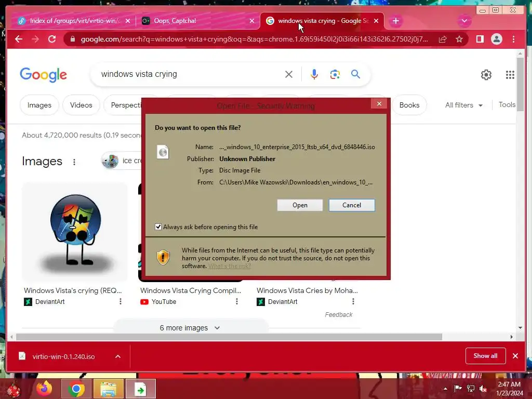Click Show all downloads

[485, 355]
